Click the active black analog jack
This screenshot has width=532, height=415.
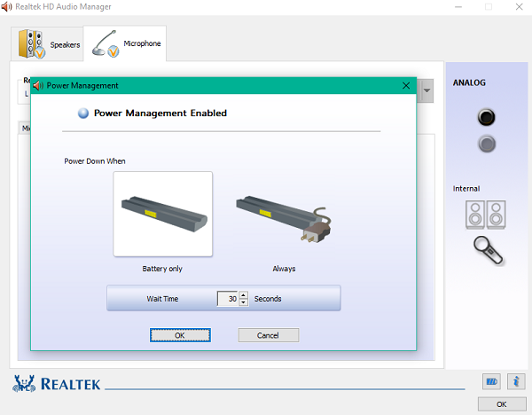tap(485, 117)
